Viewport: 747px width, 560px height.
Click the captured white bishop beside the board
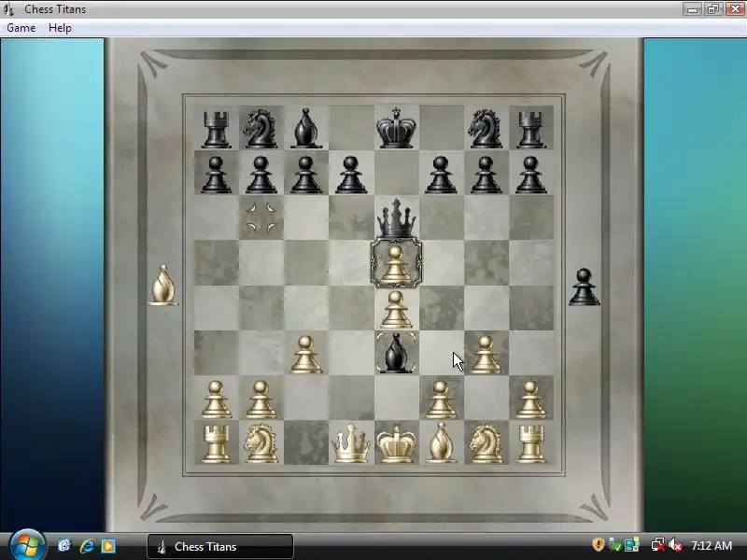coord(162,285)
